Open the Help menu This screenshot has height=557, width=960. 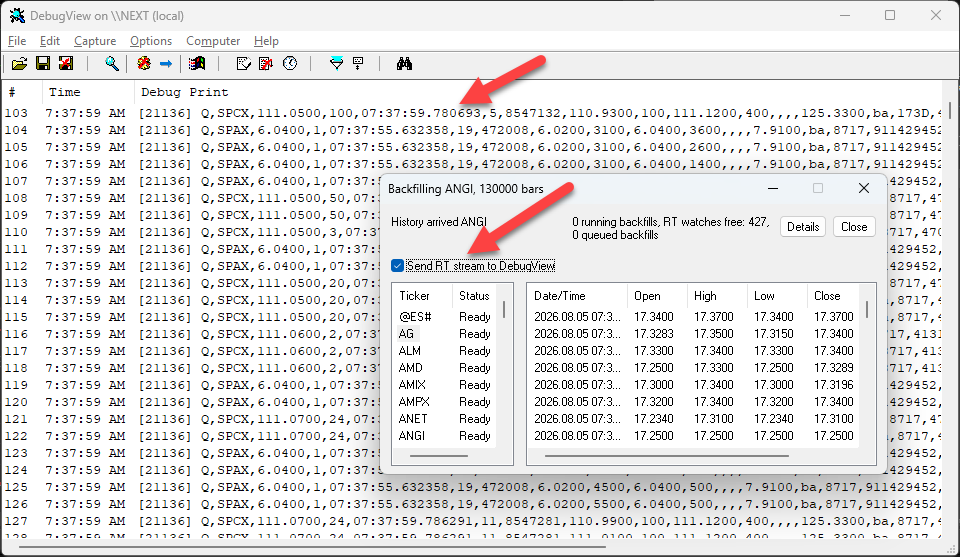[x=266, y=41]
